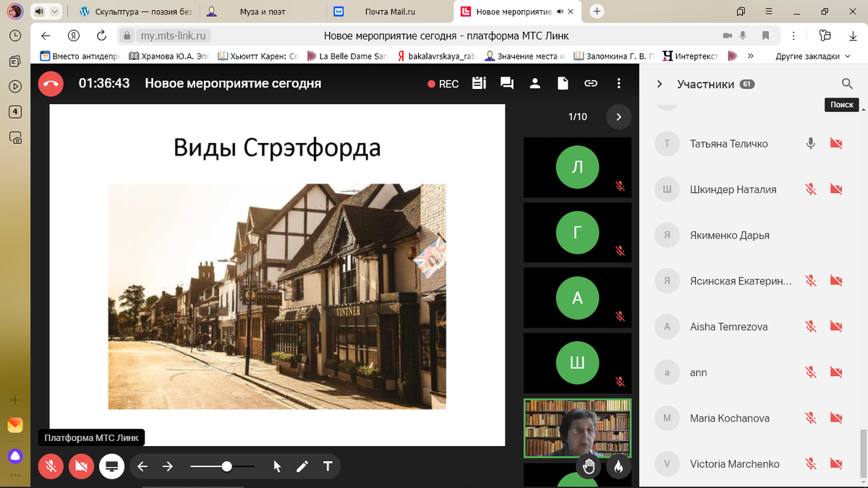Image resolution: width=868 pixels, height=488 pixels.
Task: Hang up with the red leave-call button
Action: click(x=51, y=84)
